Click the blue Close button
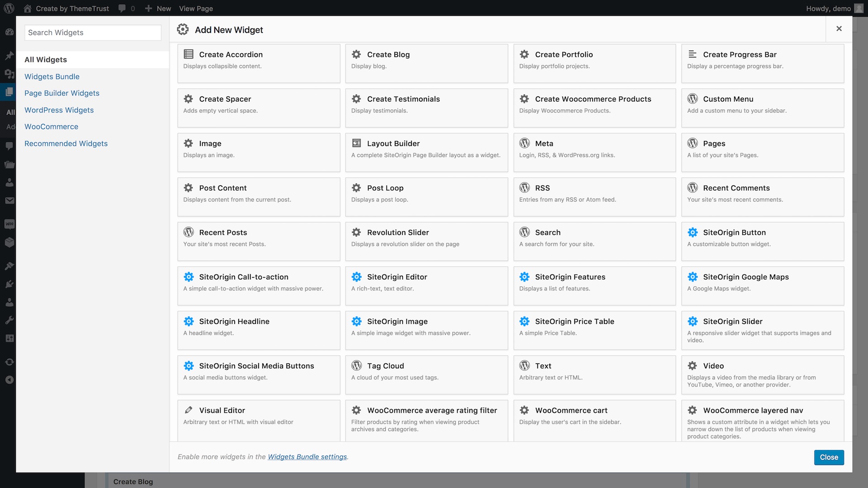 [829, 457]
